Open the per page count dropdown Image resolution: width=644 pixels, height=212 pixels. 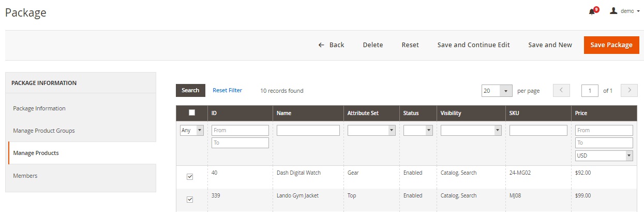(x=497, y=91)
